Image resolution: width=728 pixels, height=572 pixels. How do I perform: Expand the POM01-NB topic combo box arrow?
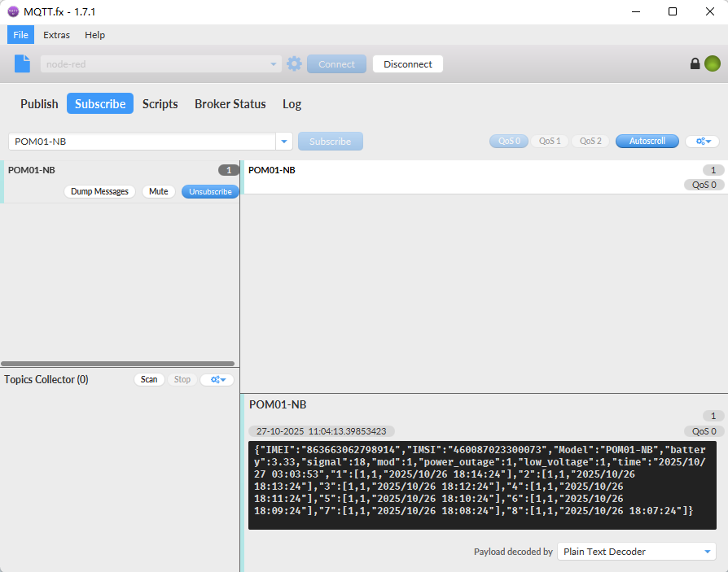(284, 142)
